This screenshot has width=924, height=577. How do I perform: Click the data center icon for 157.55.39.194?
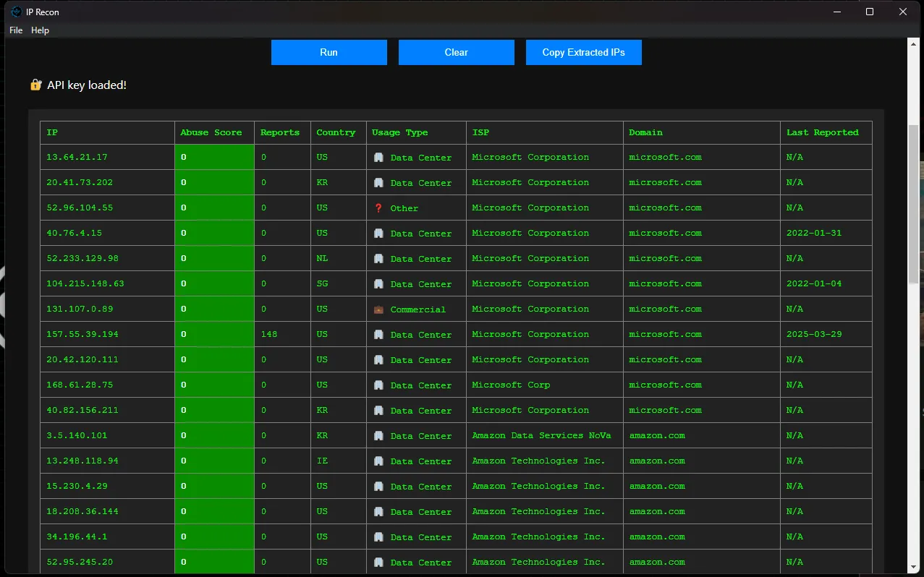378,335
